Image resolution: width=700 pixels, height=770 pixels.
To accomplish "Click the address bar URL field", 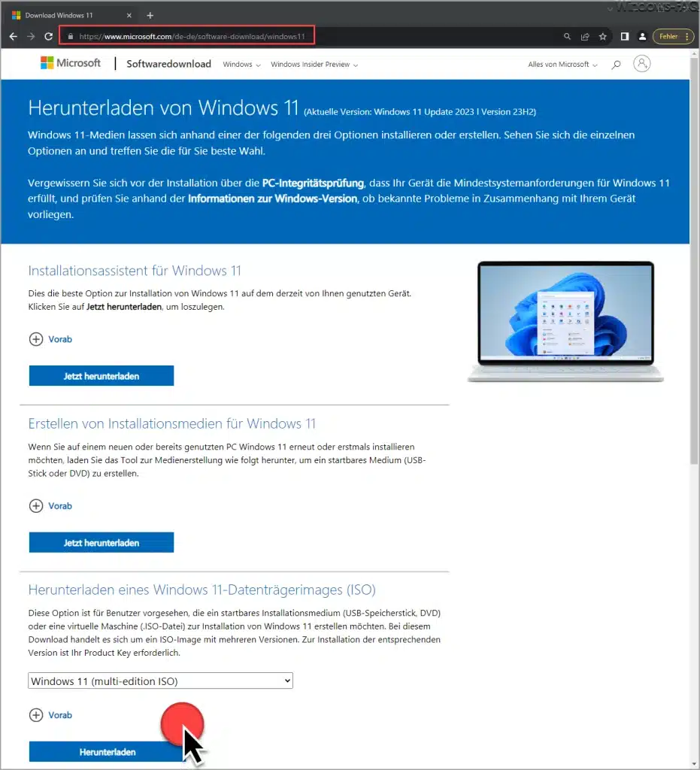I will point(192,36).
